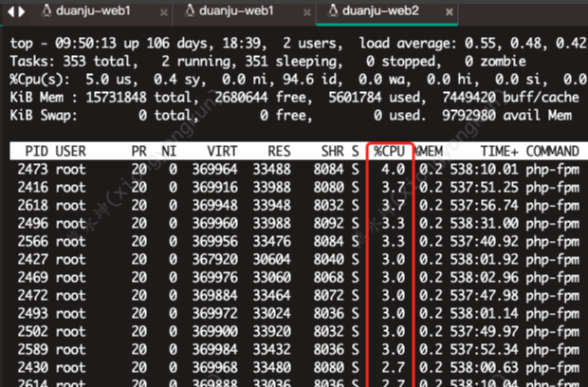Image resolution: width=588 pixels, height=387 pixels.
Task: Click the RES column header
Action: click(279, 151)
